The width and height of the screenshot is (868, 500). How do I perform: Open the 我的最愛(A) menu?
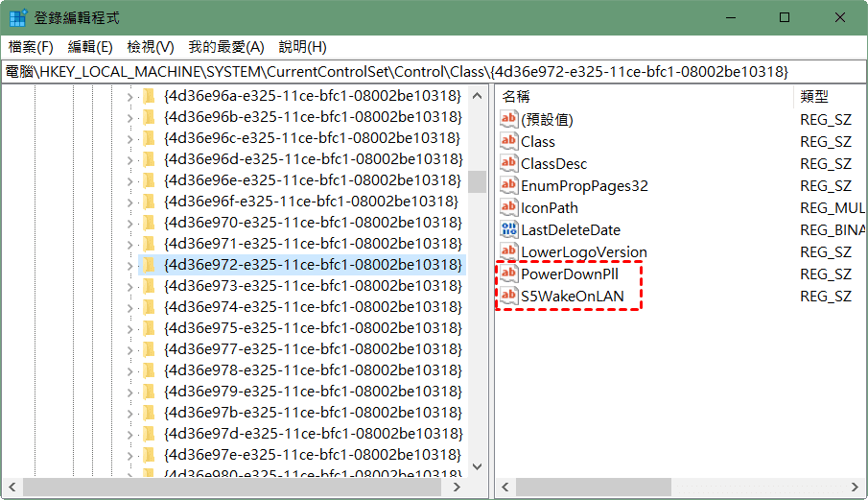(x=226, y=47)
